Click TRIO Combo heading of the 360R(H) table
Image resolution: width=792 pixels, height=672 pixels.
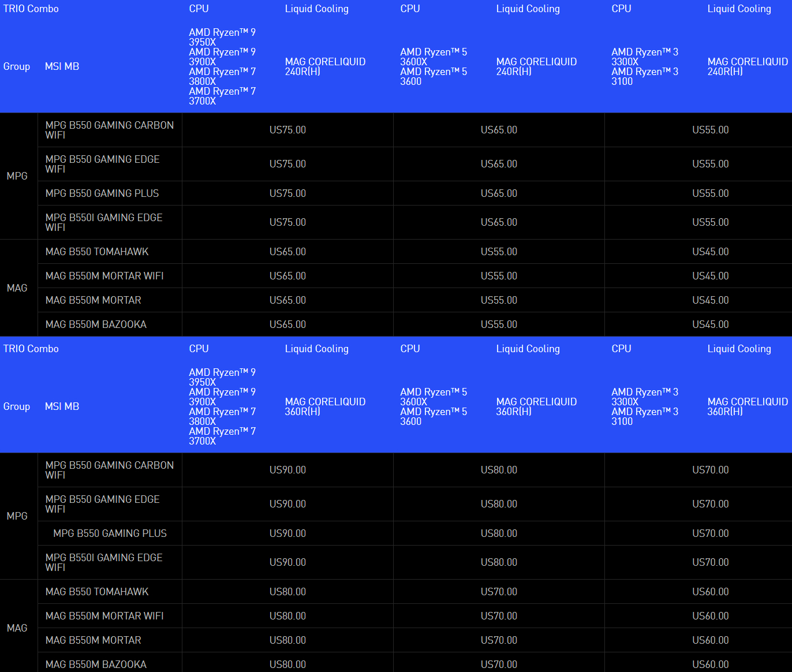(31, 349)
